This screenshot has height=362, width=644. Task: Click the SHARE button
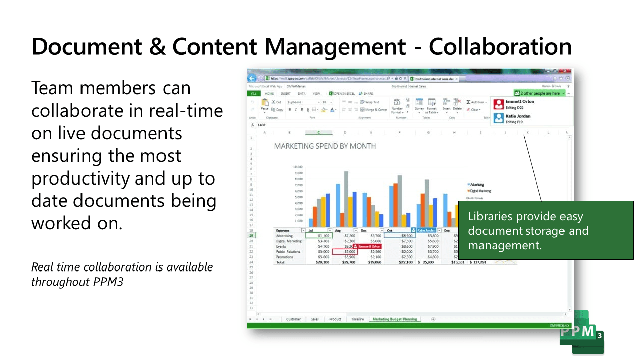(x=366, y=93)
